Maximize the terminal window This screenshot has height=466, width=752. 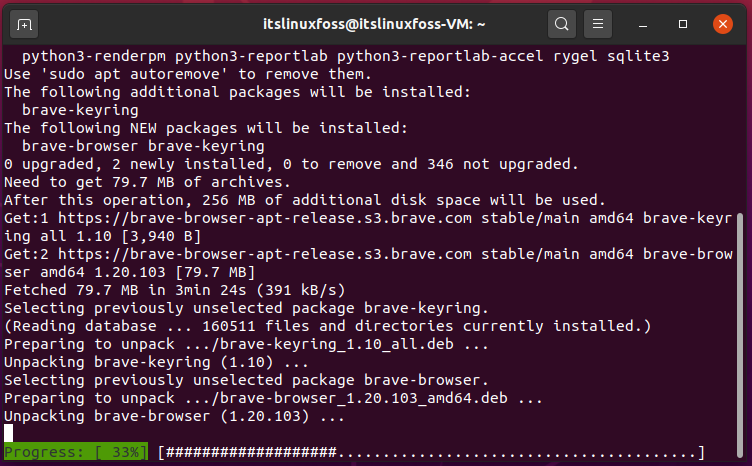[x=683, y=24]
